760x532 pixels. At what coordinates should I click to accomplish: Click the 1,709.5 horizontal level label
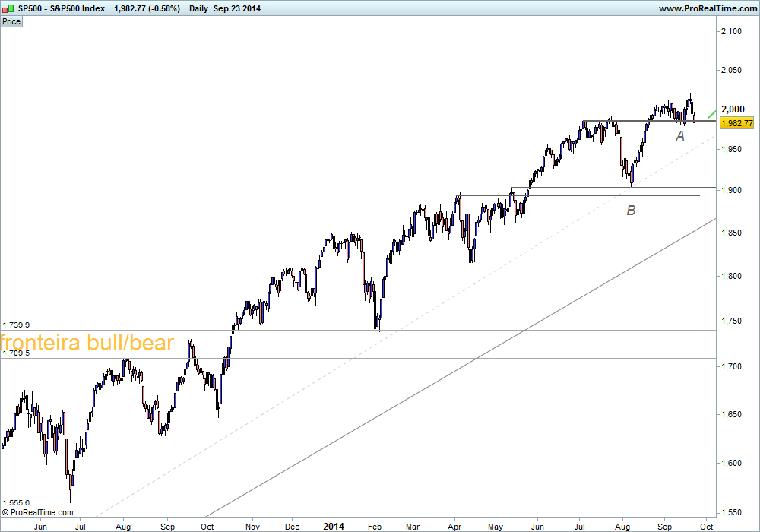tap(16, 353)
